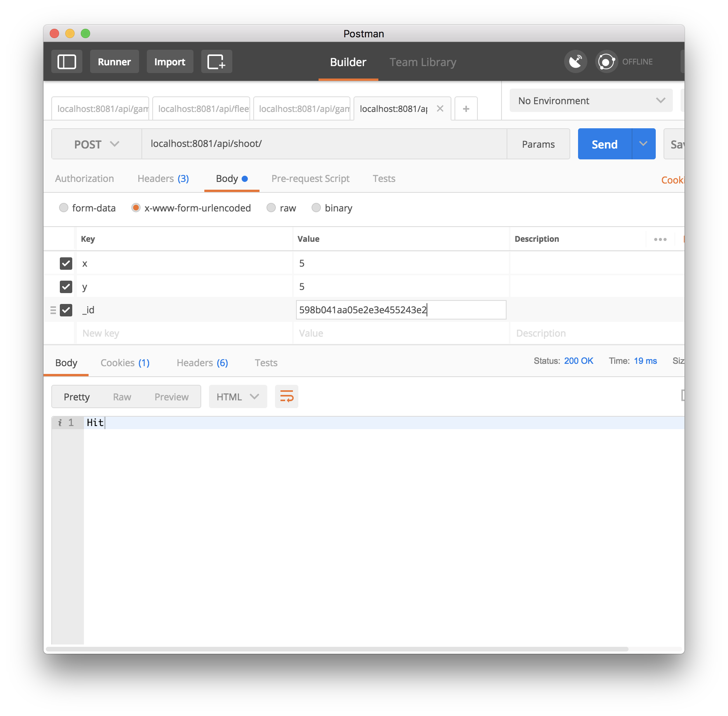728x716 pixels.
Task: Switch to the Builder tab
Action: [348, 62]
